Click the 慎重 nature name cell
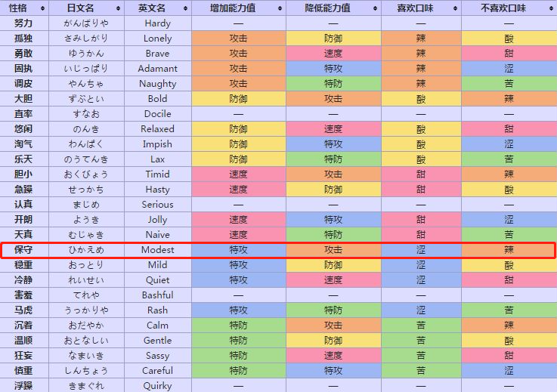 pyautogui.click(x=24, y=370)
